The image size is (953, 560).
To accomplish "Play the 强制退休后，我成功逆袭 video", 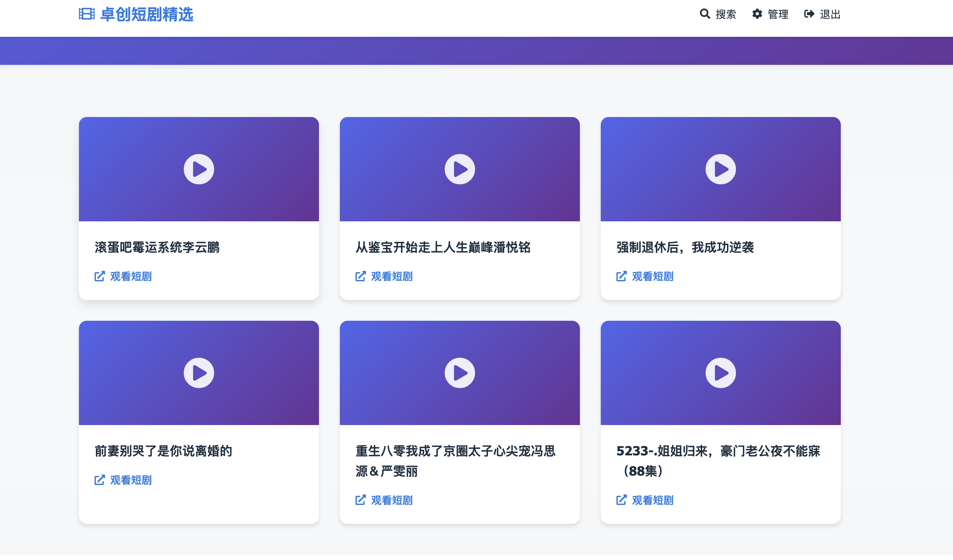I will click(721, 169).
